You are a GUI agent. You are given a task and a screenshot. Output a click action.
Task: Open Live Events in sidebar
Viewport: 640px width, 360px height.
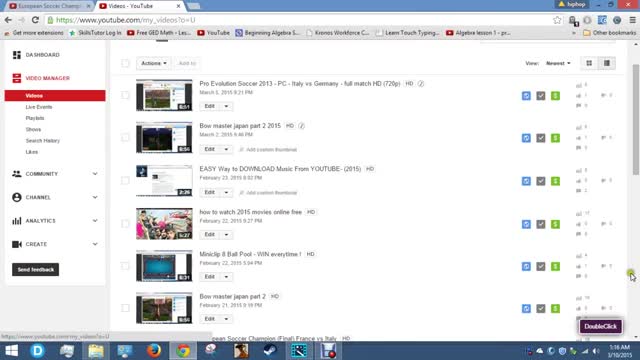click(x=39, y=107)
